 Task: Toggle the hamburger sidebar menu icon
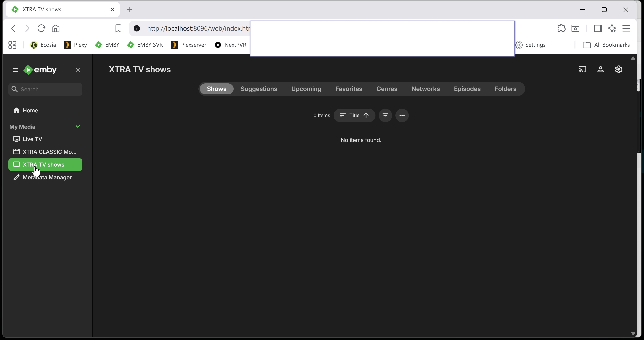[16, 70]
